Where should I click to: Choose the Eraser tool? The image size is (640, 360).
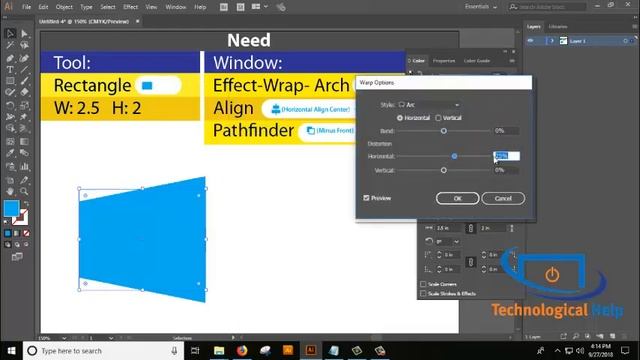pos(24,92)
